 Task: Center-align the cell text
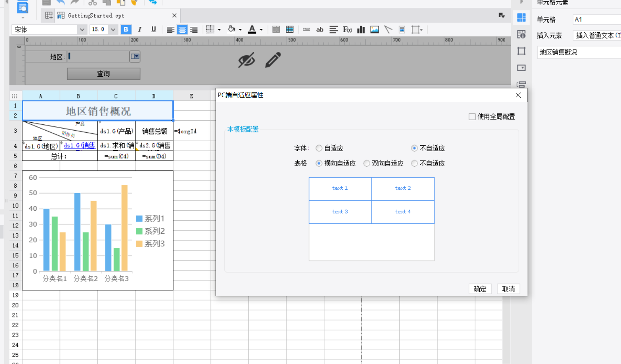[182, 29]
